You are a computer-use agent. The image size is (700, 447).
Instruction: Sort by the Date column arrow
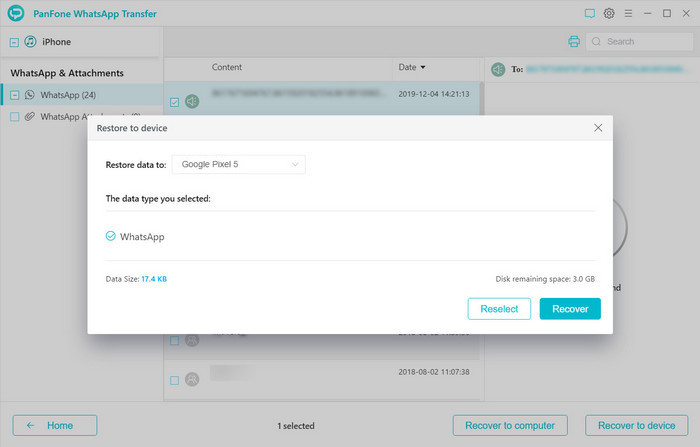coord(423,67)
